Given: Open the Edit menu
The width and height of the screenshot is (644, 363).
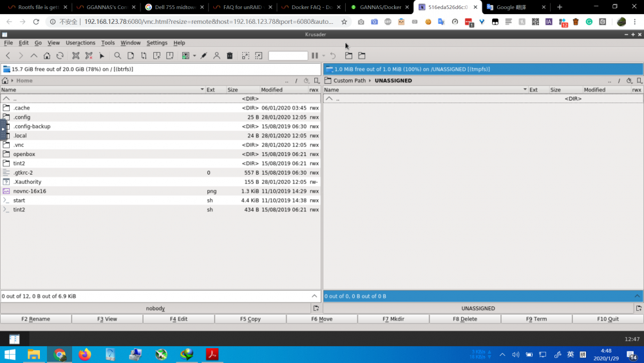Looking at the screenshot, I should (23, 43).
